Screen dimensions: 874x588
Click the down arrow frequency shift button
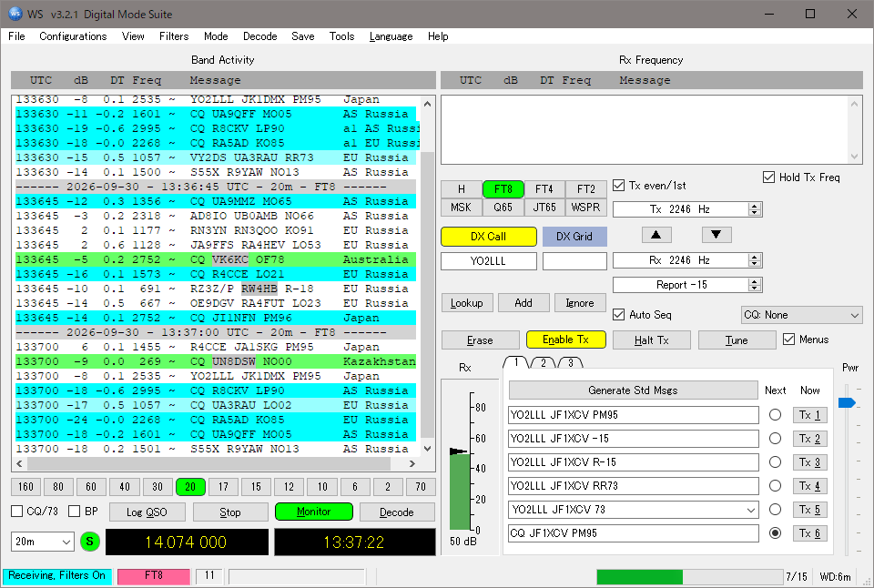click(716, 235)
